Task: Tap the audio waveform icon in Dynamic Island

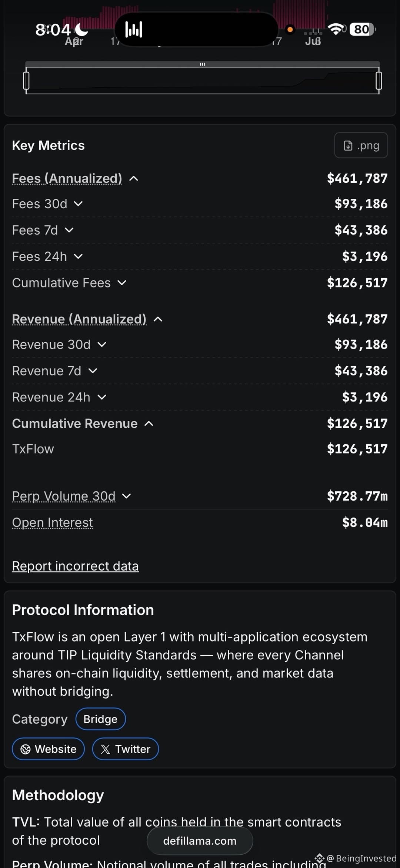Action: click(x=134, y=29)
